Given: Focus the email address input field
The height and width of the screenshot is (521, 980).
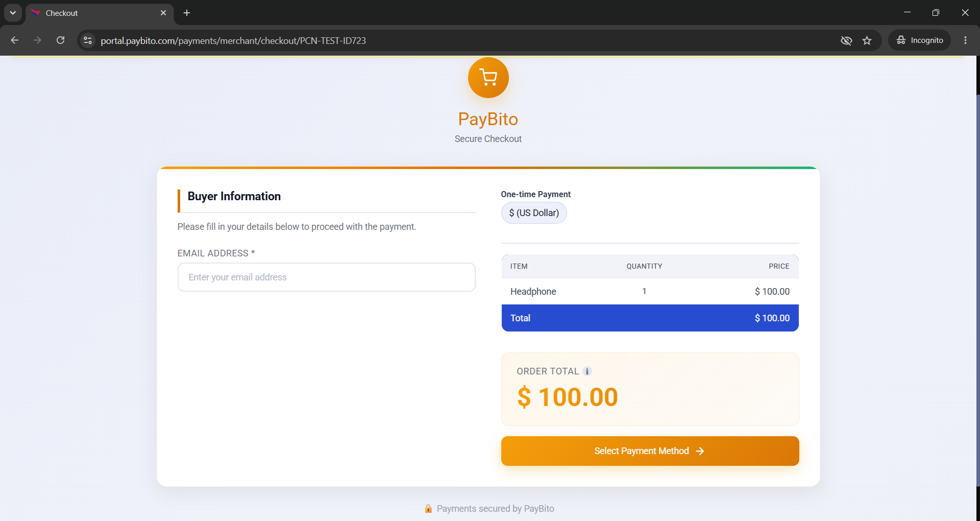Looking at the screenshot, I should click(326, 277).
